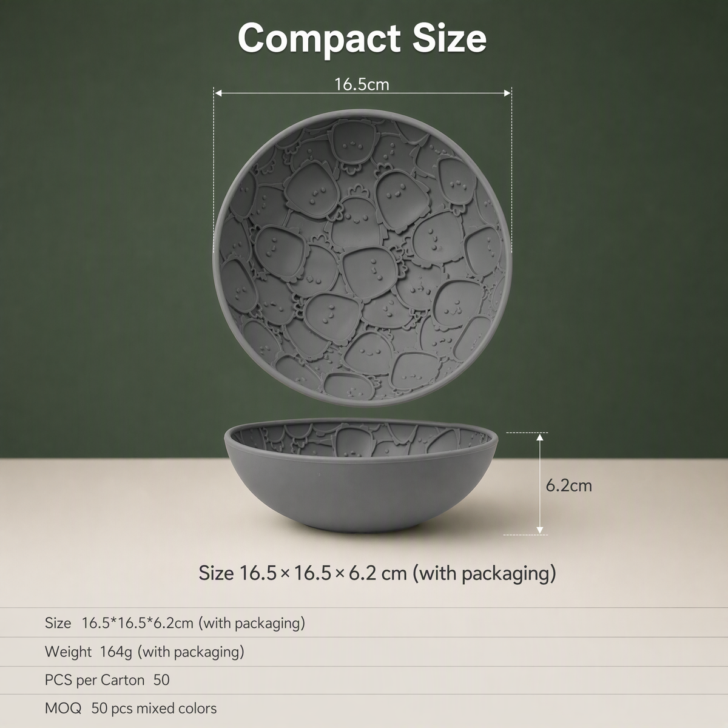Image resolution: width=728 pixels, height=728 pixels.
Task: Click the 6.2cm height measurement label
Action: click(x=568, y=485)
